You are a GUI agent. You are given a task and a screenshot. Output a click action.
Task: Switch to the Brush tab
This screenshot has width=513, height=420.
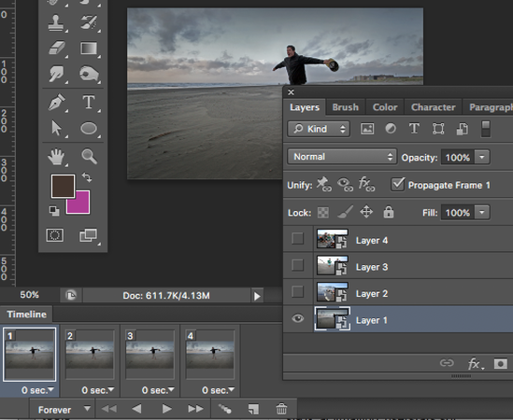click(346, 107)
